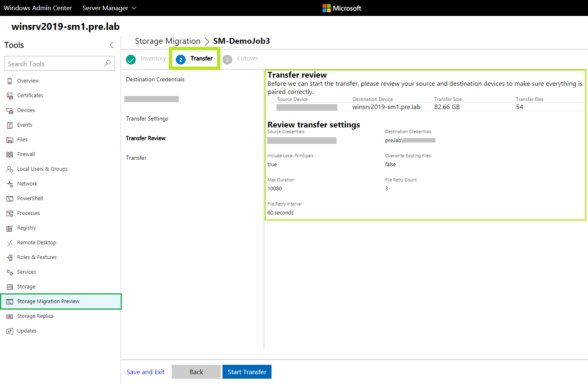
Task: Click the Inventory completed checkmark icon
Action: tap(131, 60)
